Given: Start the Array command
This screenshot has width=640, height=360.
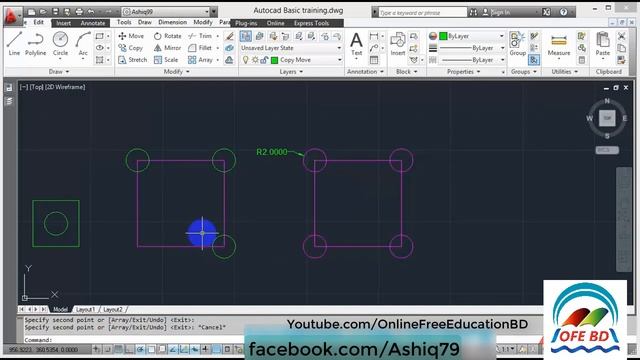Looking at the screenshot, I should (x=200, y=60).
